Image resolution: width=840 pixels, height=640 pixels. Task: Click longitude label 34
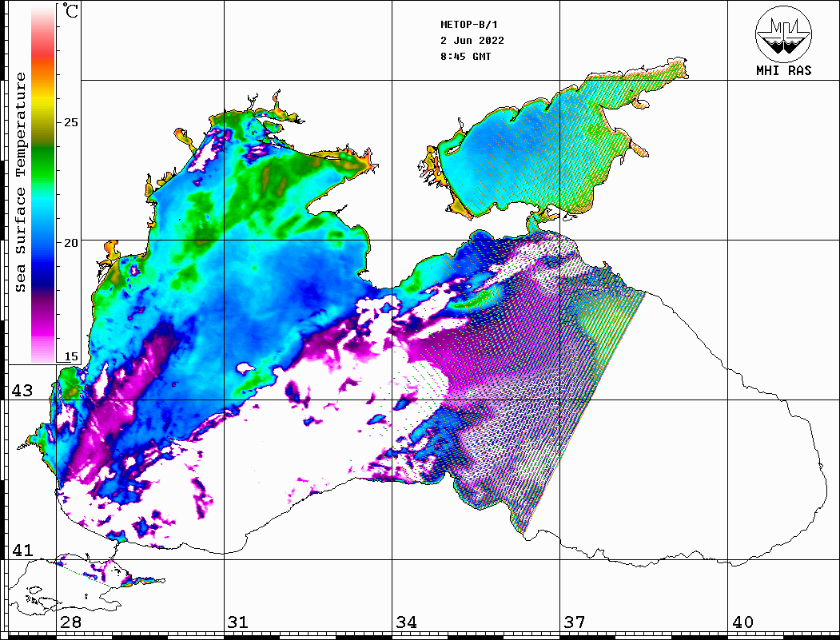(x=406, y=622)
